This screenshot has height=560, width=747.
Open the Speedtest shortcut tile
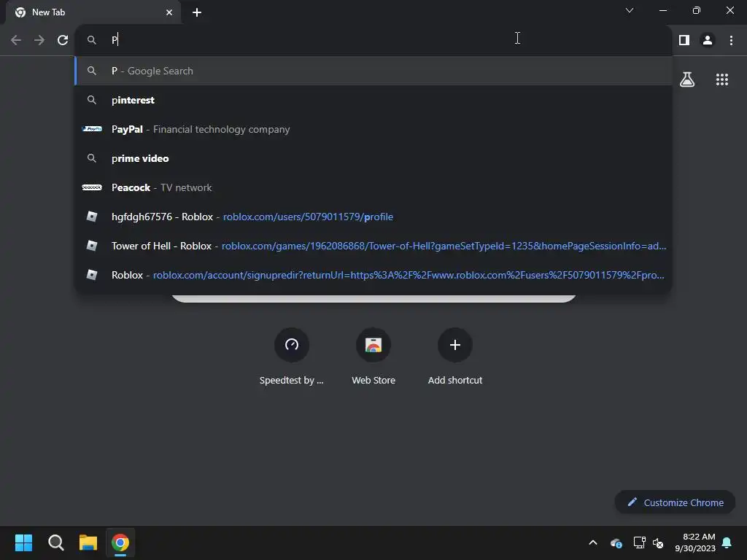pos(292,356)
